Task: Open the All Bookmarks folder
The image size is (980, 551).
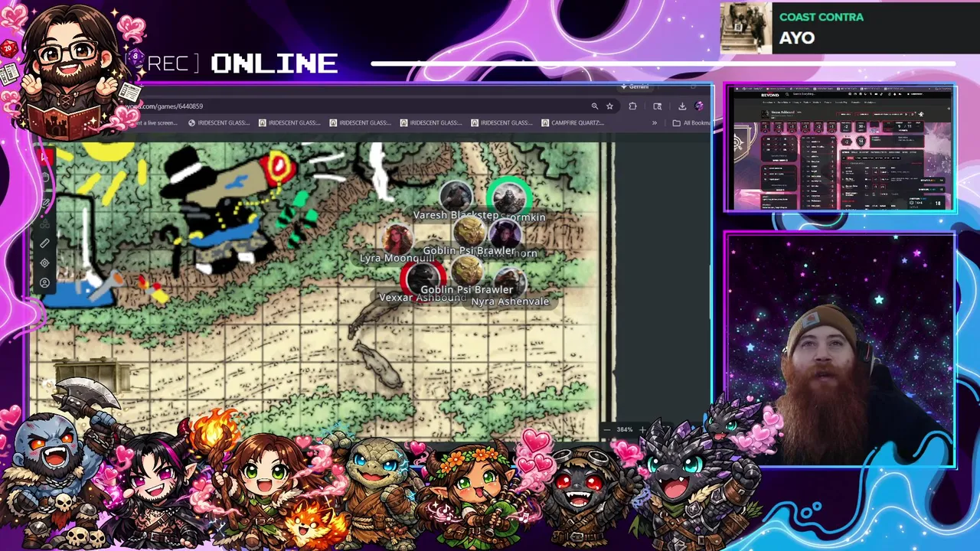Action: [691, 122]
